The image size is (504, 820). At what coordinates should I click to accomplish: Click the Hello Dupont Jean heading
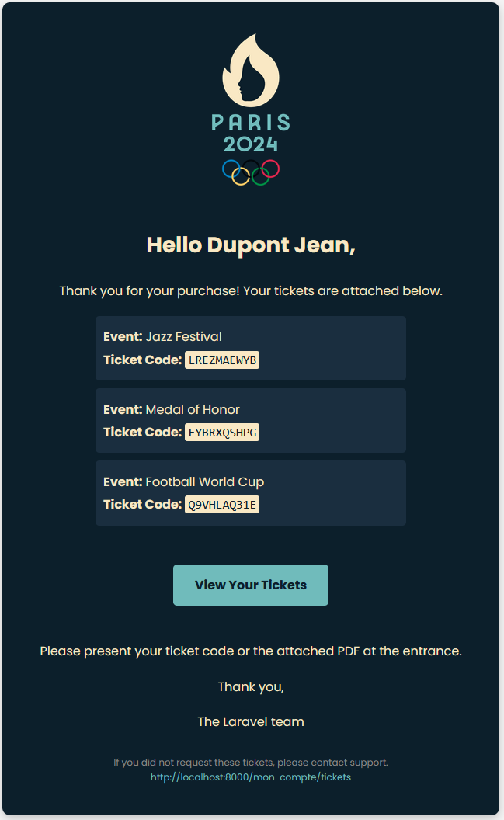pos(251,245)
